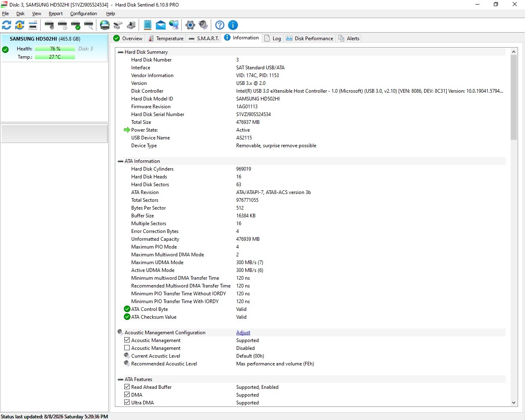Click the blue envelope email icon

pos(161,25)
